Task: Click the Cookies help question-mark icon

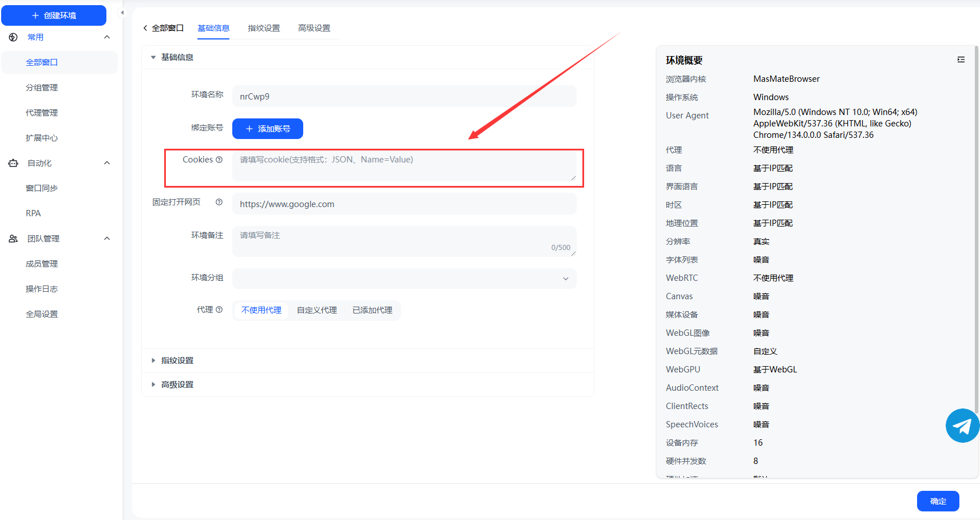Action: pos(219,160)
